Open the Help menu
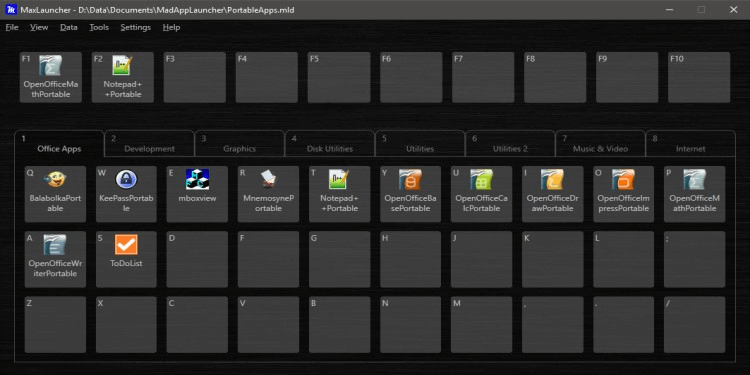The width and height of the screenshot is (750, 375). pyautogui.click(x=171, y=27)
